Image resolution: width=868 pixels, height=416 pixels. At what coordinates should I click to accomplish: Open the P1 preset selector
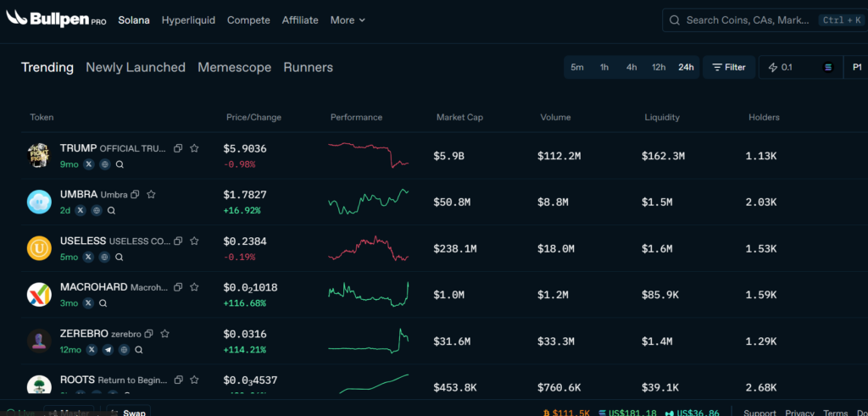[856, 67]
